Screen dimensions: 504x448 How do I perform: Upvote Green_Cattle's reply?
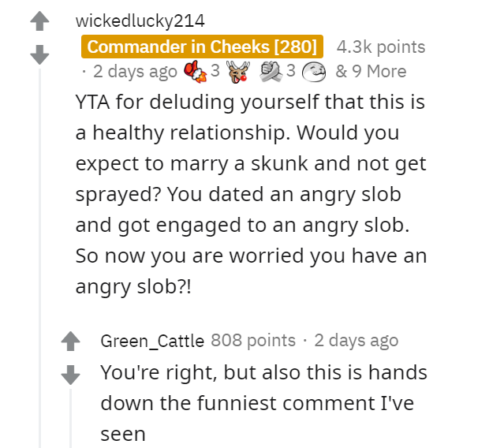pos(70,341)
